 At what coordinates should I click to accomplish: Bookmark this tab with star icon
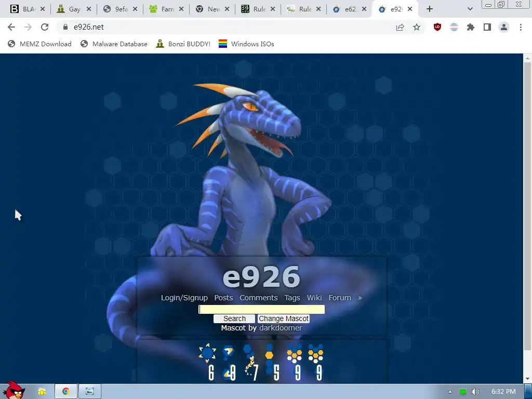pyautogui.click(x=417, y=27)
